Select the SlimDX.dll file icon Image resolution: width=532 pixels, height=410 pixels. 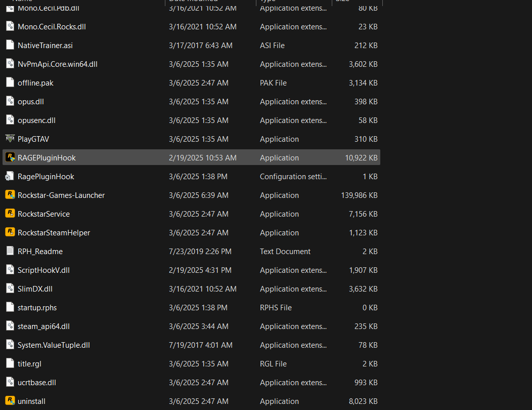pos(10,289)
